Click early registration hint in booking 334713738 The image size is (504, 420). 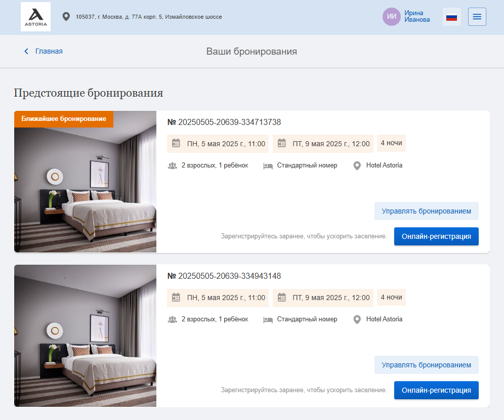pos(304,236)
